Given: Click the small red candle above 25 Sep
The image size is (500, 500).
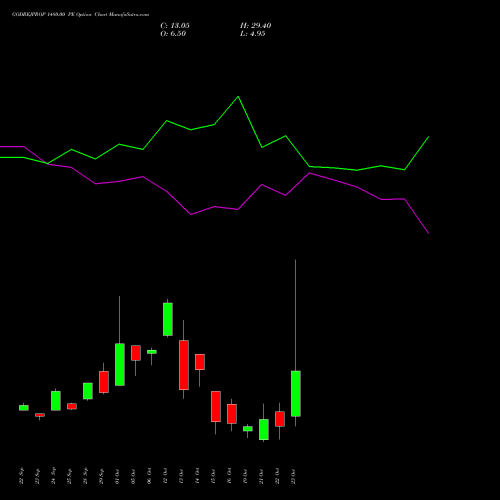Looking at the screenshot, I should 72,406.
